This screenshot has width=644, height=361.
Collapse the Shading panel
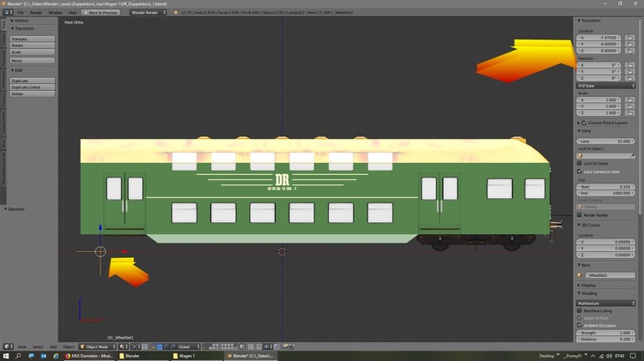(579, 293)
